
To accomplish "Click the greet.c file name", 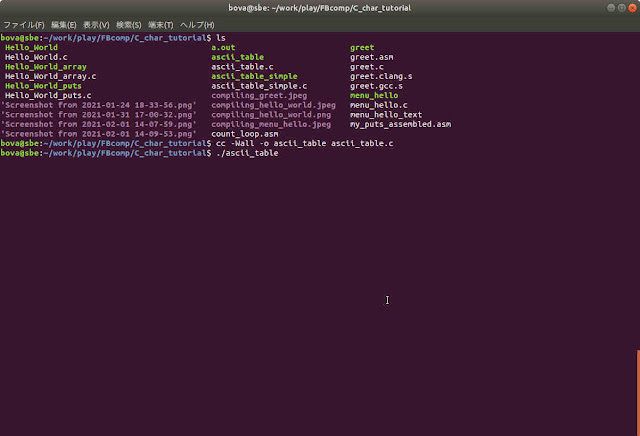I will (x=367, y=67).
